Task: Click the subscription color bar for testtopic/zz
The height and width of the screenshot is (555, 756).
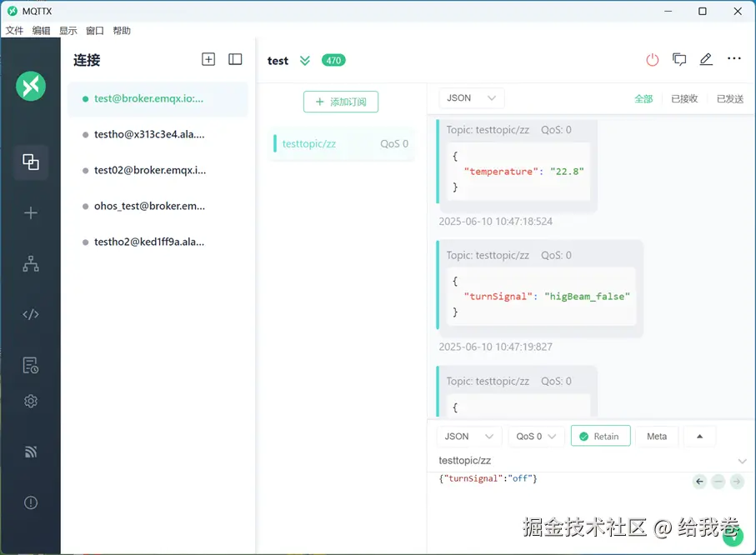Action: pyautogui.click(x=275, y=143)
